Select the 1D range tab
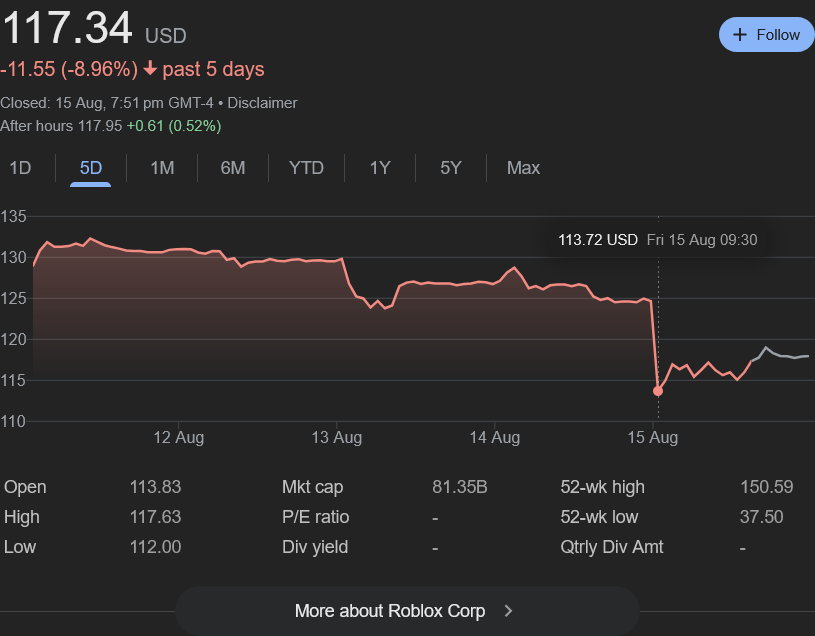This screenshot has width=815, height=636. click(x=20, y=168)
